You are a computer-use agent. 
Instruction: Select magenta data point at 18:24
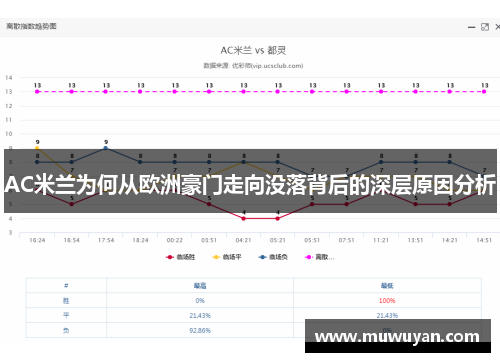coord(140,91)
